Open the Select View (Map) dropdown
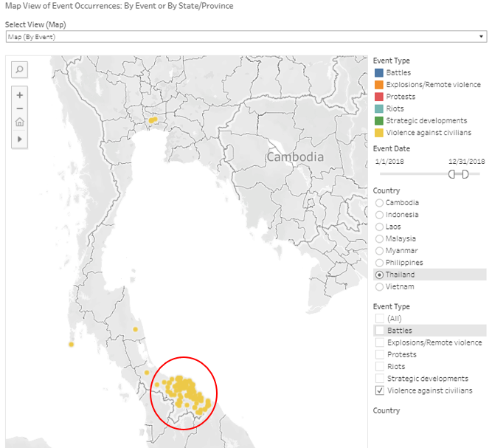492x448 pixels. click(x=245, y=36)
